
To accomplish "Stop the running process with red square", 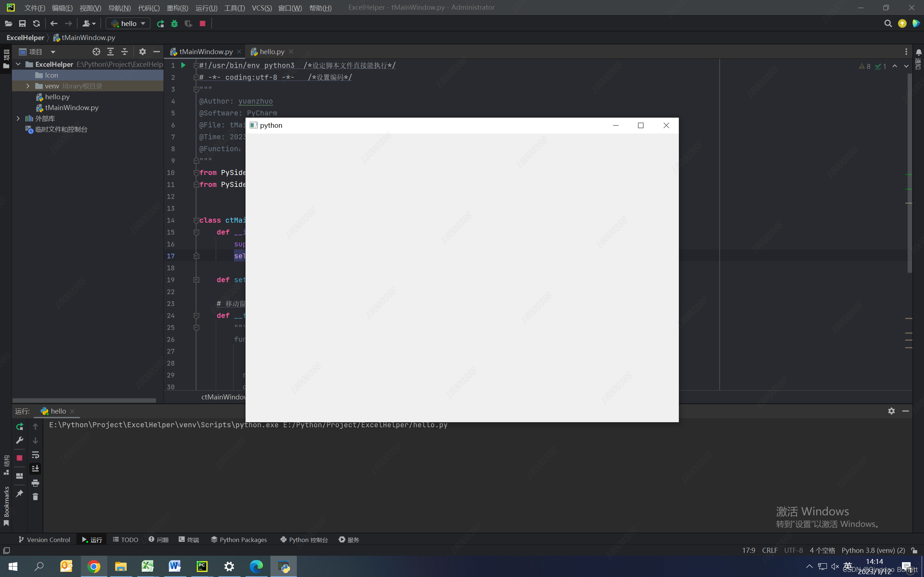I will coord(203,24).
